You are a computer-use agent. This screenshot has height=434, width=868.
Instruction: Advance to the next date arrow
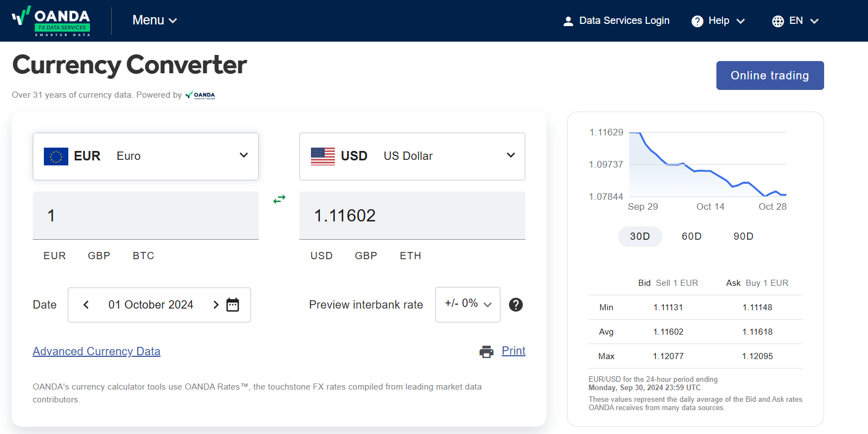coord(216,305)
